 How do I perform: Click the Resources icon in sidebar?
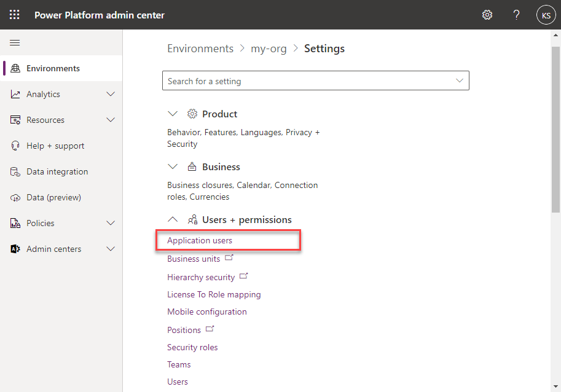tap(15, 120)
